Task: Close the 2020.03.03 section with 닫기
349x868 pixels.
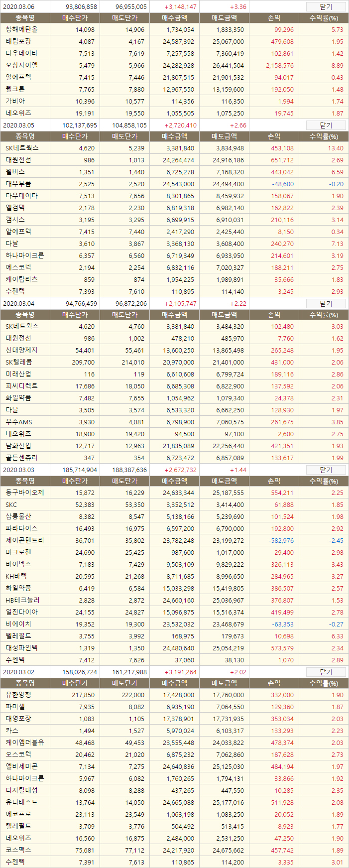Action: (326, 470)
